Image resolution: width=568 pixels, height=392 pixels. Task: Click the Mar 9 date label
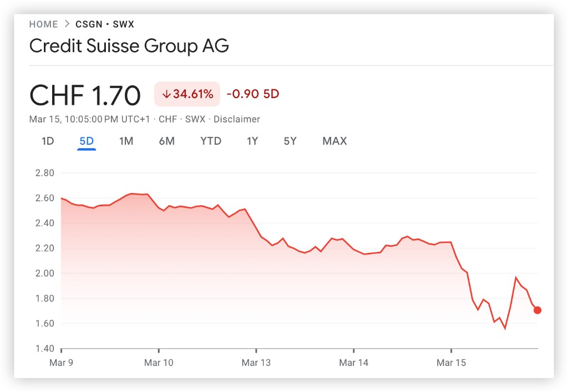(61, 363)
